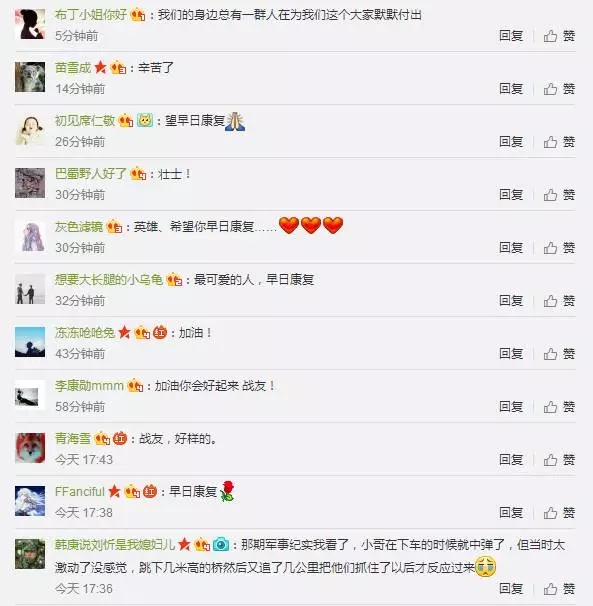
Task: Like the comment by 苗雪成
Action: pos(559,89)
